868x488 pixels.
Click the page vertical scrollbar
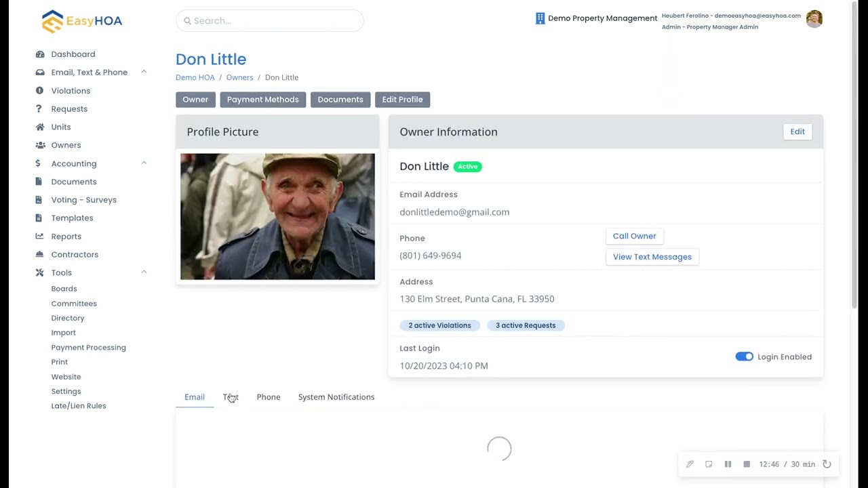point(854,156)
